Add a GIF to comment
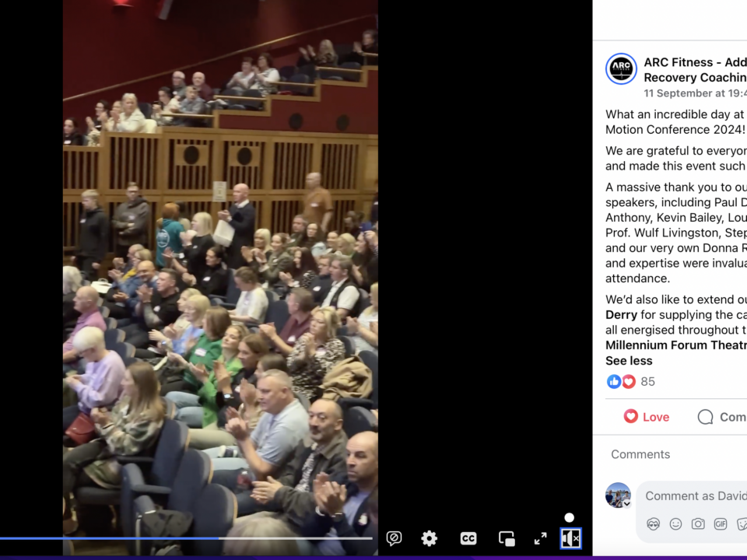Screen dimensions: 747x560 point(721,524)
